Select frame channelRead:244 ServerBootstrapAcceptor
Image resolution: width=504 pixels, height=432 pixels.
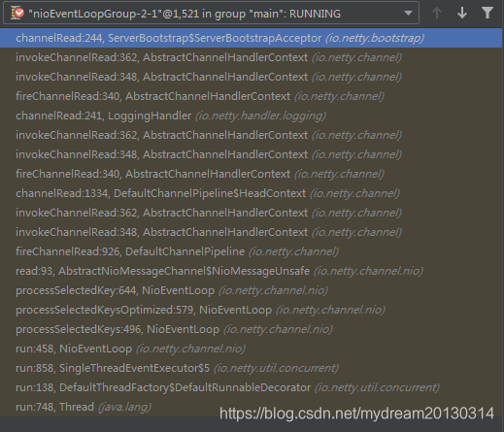pyautogui.click(x=251, y=38)
